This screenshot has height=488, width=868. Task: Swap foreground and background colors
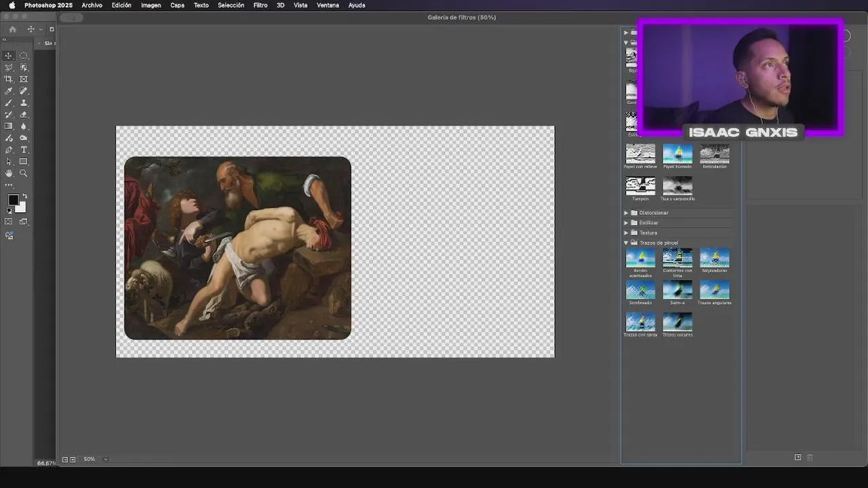(24, 196)
